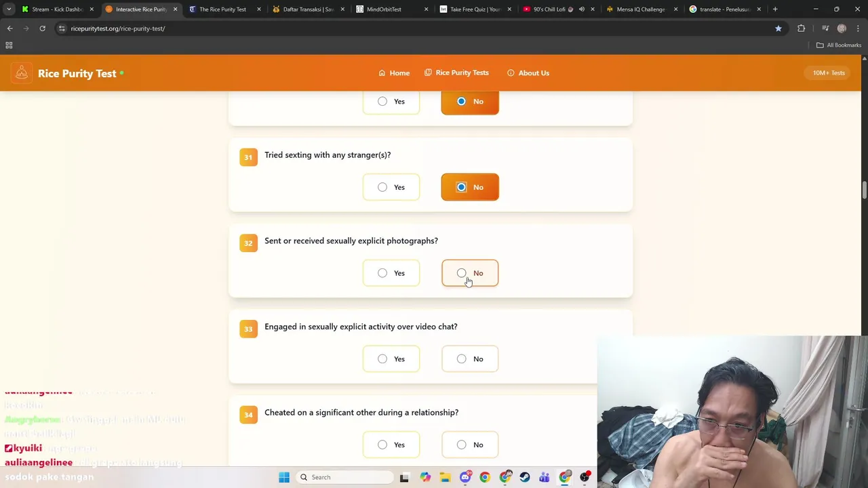Select No on the partially visible question 30

pyautogui.click(x=470, y=102)
